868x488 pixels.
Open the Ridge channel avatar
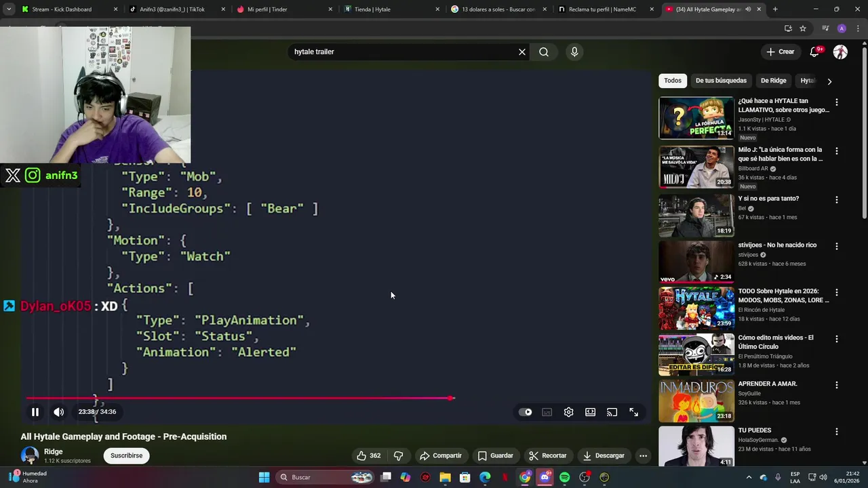[x=30, y=455]
